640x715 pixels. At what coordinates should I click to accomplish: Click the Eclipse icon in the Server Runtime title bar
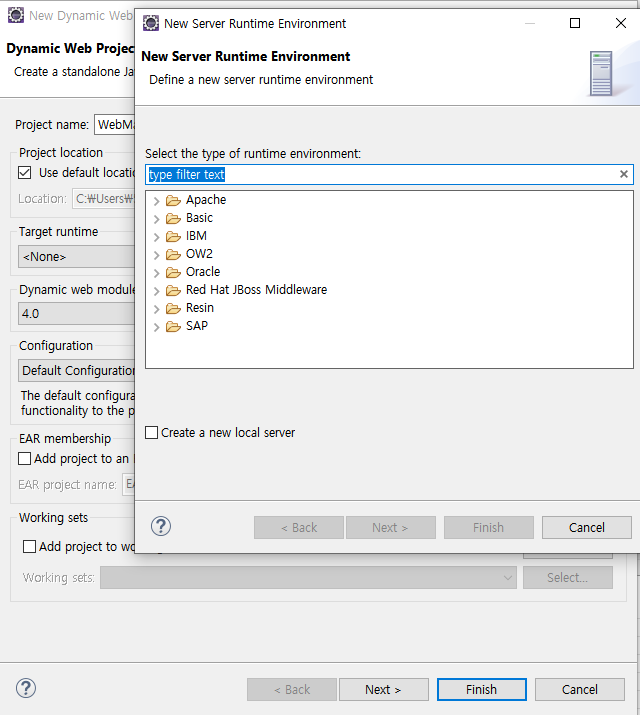coord(151,23)
